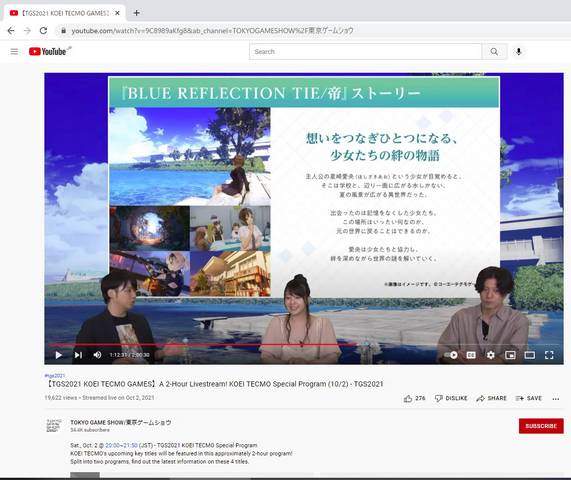Select the TGS2021 KOEI TECMO GAMES tab
571x480 pixels.
(65, 13)
